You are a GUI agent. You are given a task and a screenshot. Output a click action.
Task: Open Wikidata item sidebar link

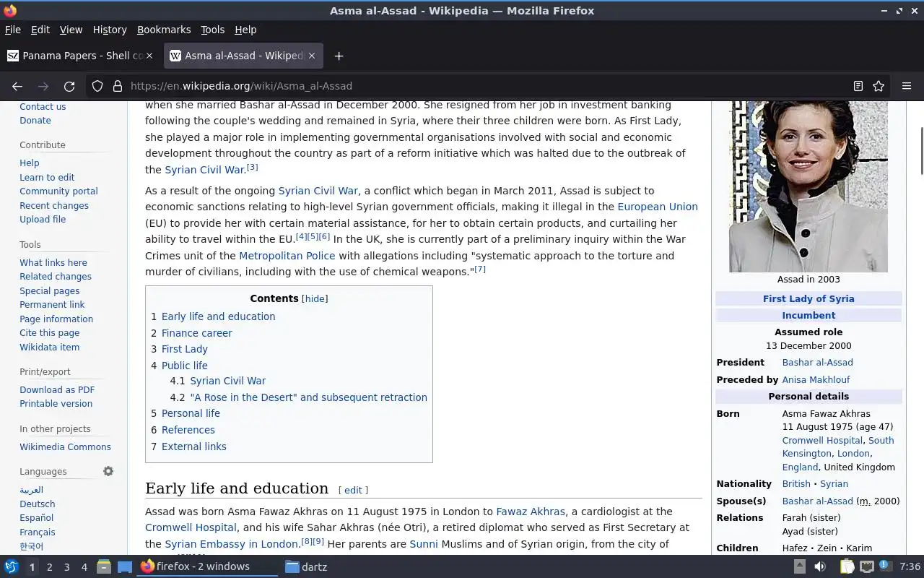[x=49, y=348]
